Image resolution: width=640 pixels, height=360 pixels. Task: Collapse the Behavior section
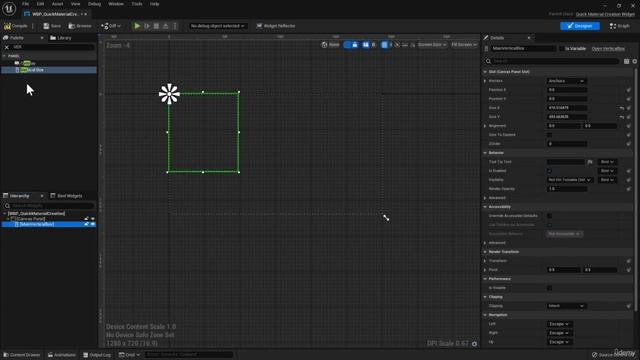[485, 153]
